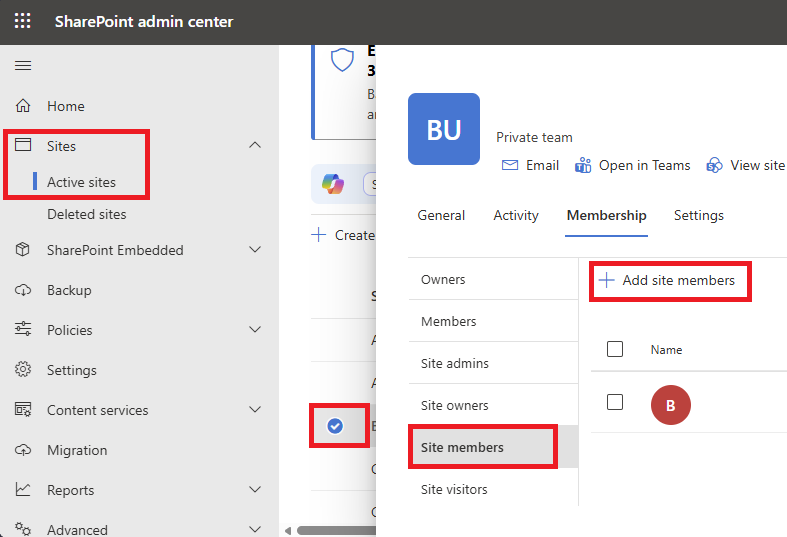Go to Home in navigation
Viewport: 787px width, 537px height.
coord(66,106)
